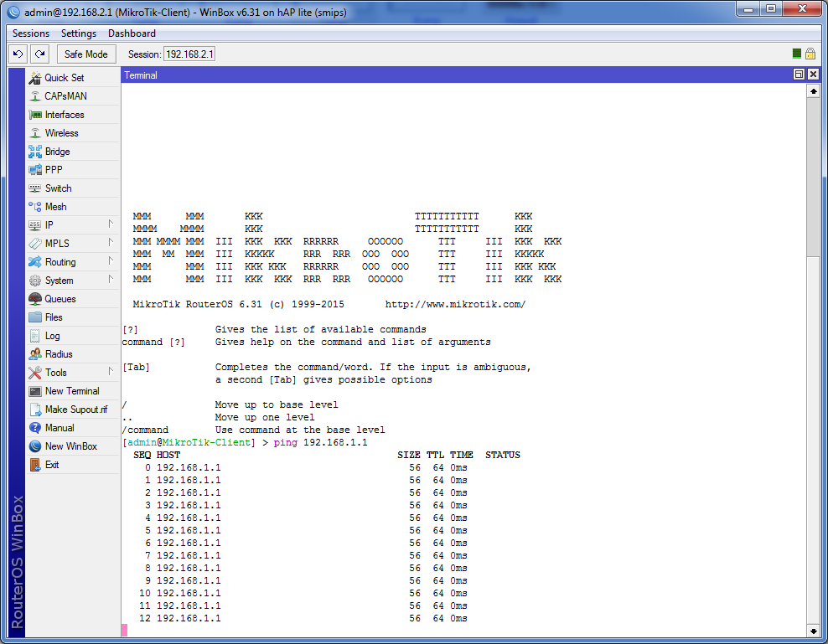Click the Undo arrow icon in toolbar

(18, 54)
